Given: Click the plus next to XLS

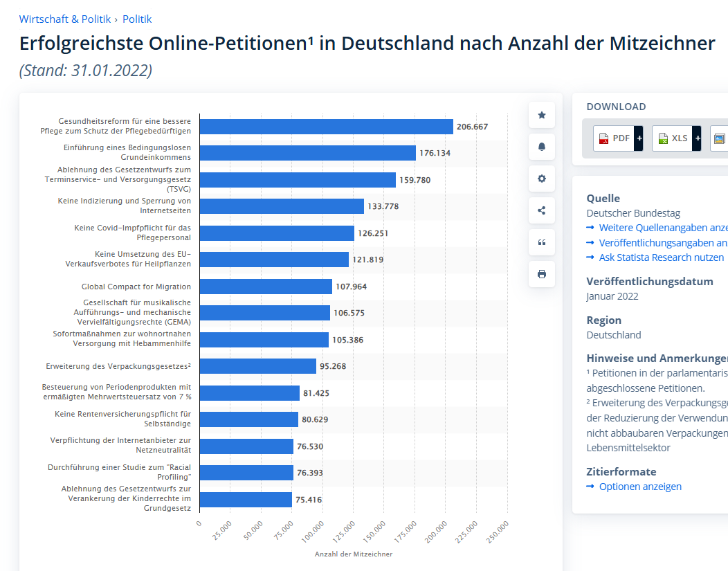Looking at the screenshot, I should pos(697,138).
